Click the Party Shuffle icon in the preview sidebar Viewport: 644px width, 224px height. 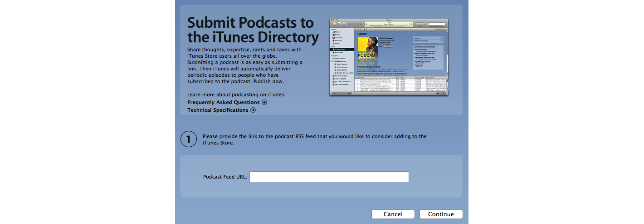[x=333, y=58]
